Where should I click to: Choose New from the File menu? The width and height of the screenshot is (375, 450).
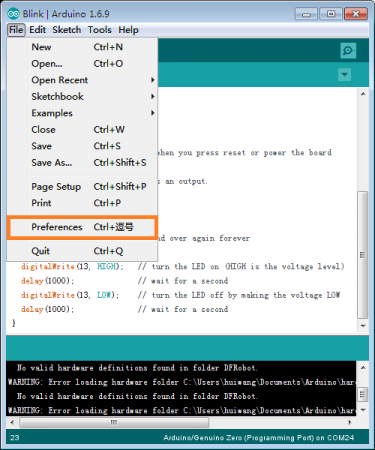click(82, 47)
